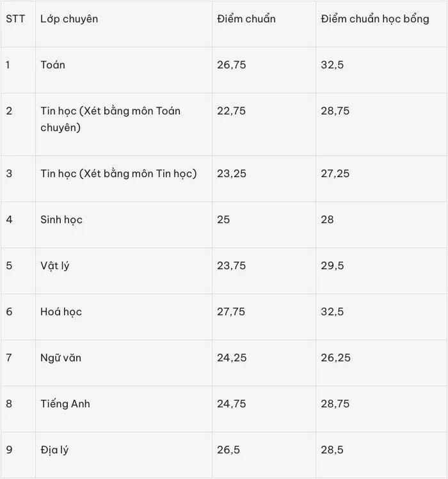Select the 26,75 score for Toán

[264, 70]
